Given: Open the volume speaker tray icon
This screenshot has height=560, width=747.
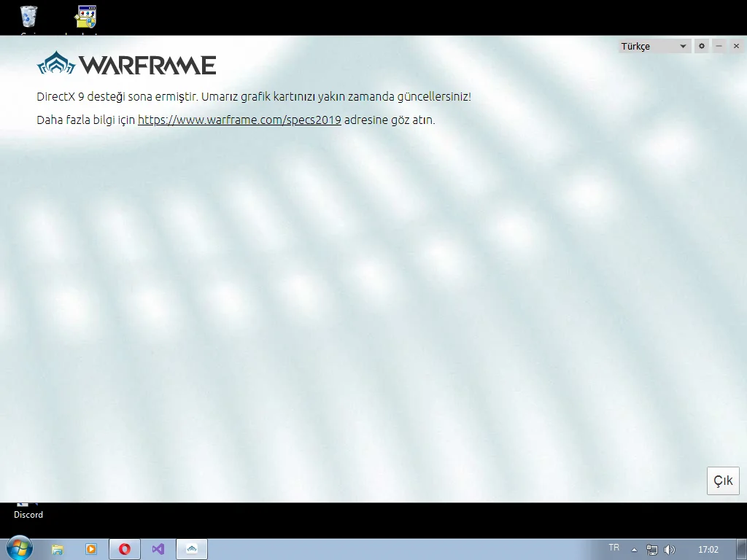Looking at the screenshot, I should (x=670, y=550).
